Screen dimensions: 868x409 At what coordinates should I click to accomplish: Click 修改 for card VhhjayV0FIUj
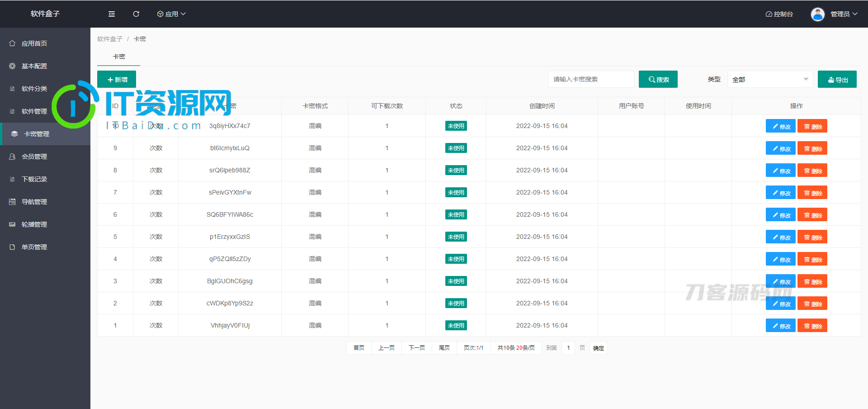[781, 326]
